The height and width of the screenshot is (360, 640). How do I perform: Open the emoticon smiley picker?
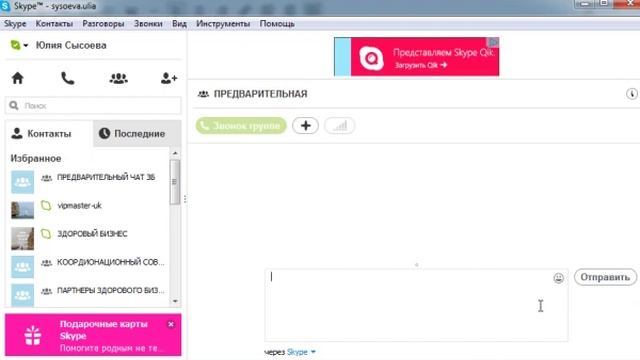[558, 278]
